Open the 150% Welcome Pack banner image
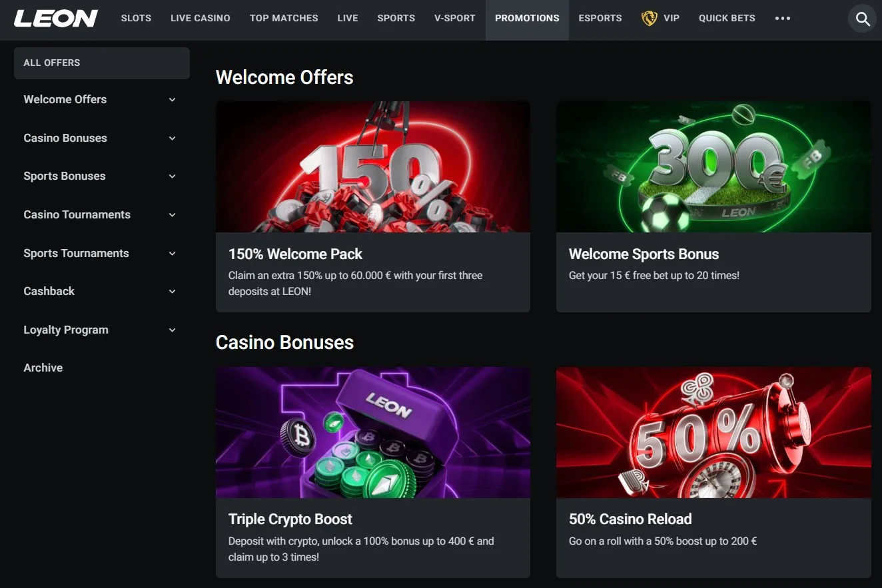 [373, 166]
